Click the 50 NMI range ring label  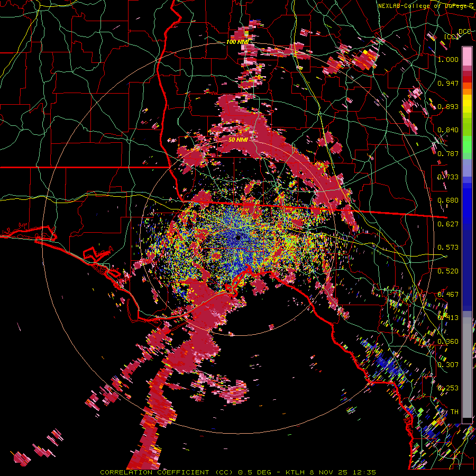238,140
